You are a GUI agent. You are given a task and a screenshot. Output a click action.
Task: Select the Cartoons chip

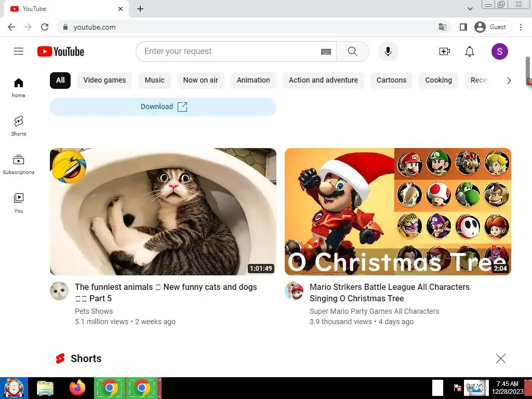click(392, 81)
